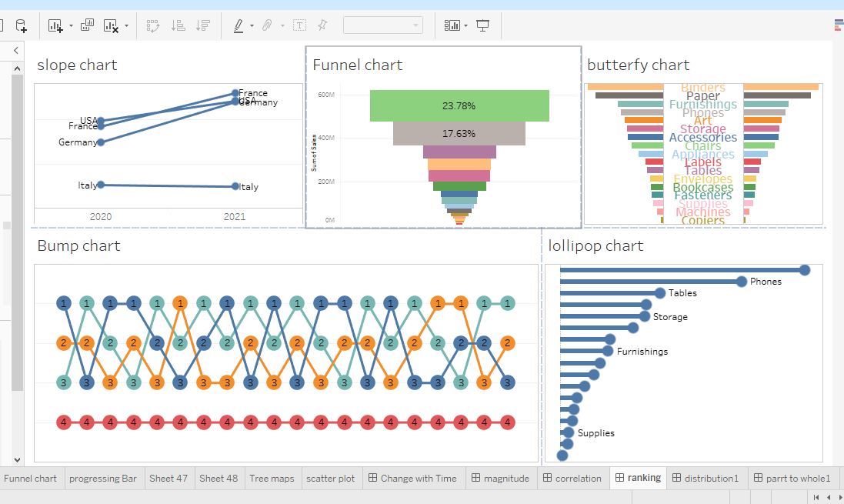Screen dimensions: 844x504
Task: Select the green 23.78% funnel segment
Action: 459,105
